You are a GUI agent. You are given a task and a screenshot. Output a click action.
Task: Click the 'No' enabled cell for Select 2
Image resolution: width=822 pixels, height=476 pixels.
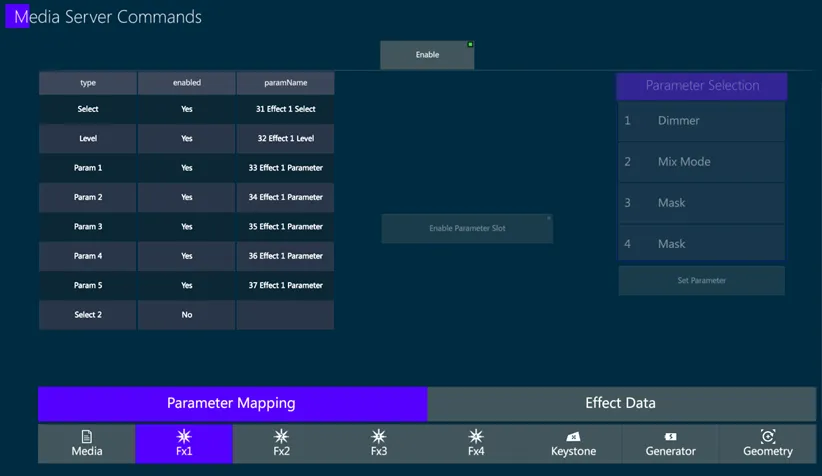click(187, 315)
